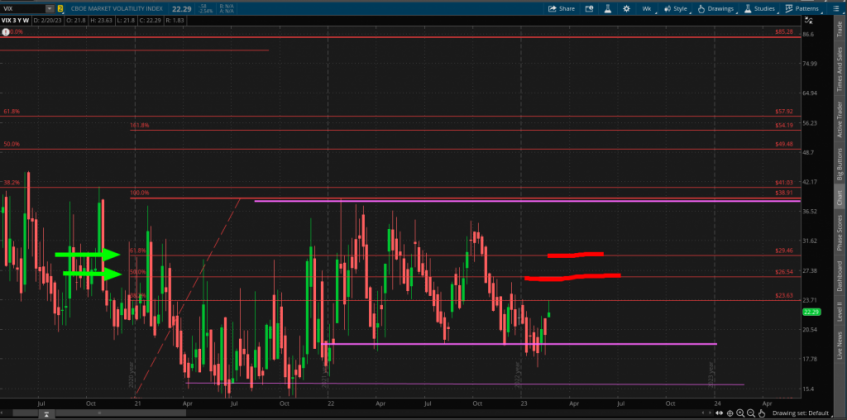Image resolution: width=847 pixels, height=420 pixels.
Task: Click the VIX 3 Y W chart label
Action: (x=16, y=21)
